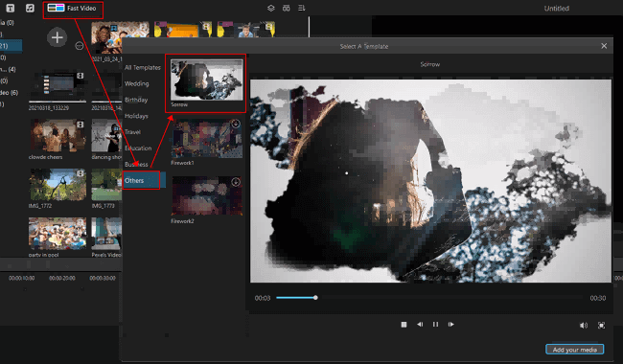The height and width of the screenshot is (364, 623).
Task: Mute preview with the speaker icon
Action: [x=584, y=326]
